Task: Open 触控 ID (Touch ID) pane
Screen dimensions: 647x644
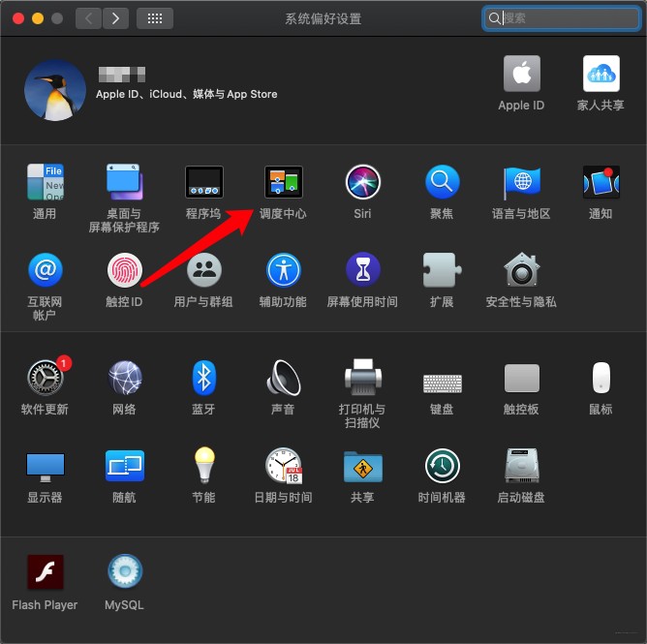Action: 125,270
